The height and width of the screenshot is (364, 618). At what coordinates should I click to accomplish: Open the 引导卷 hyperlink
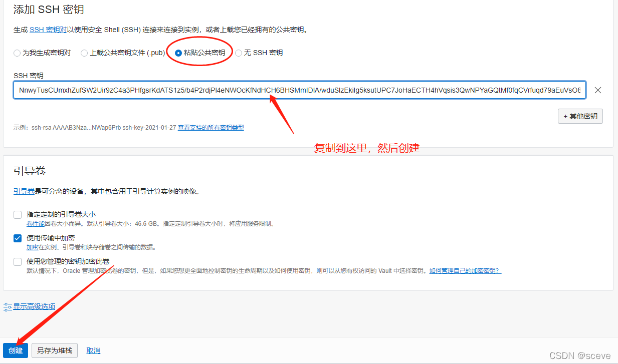point(24,191)
